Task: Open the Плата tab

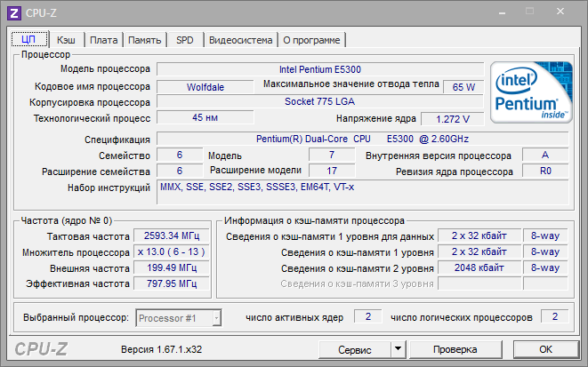Action: [x=104, y=40]
